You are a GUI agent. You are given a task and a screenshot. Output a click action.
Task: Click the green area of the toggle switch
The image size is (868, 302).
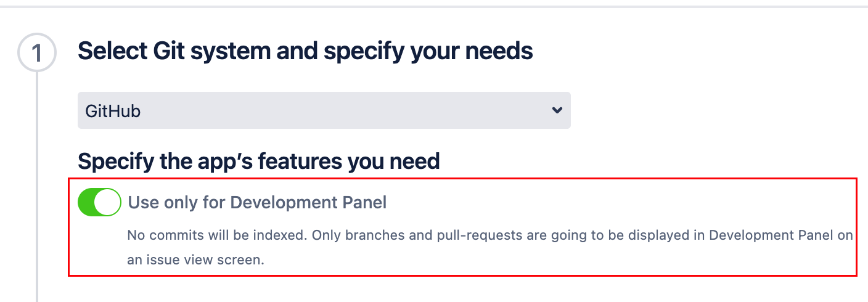point(88,202)
